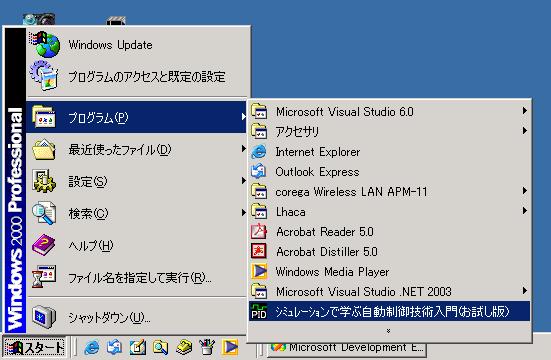Click the Lhaca folder icon
The image size is (551, 360).
click(259, 211)
